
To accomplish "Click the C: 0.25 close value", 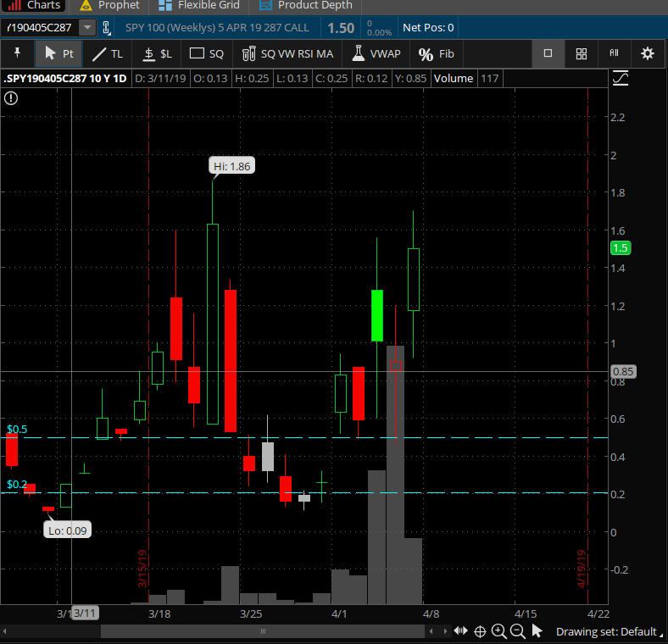I will 331,78.
